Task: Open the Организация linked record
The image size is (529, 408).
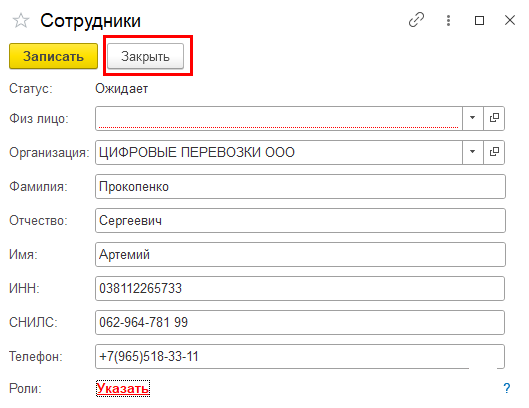Action: (494, 152)
